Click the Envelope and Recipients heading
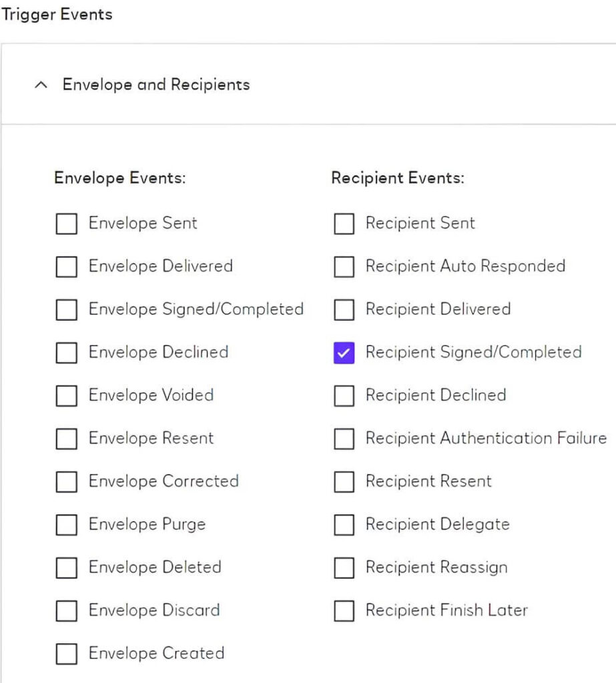This screenshot has width=616, height=683. (156, 85)
